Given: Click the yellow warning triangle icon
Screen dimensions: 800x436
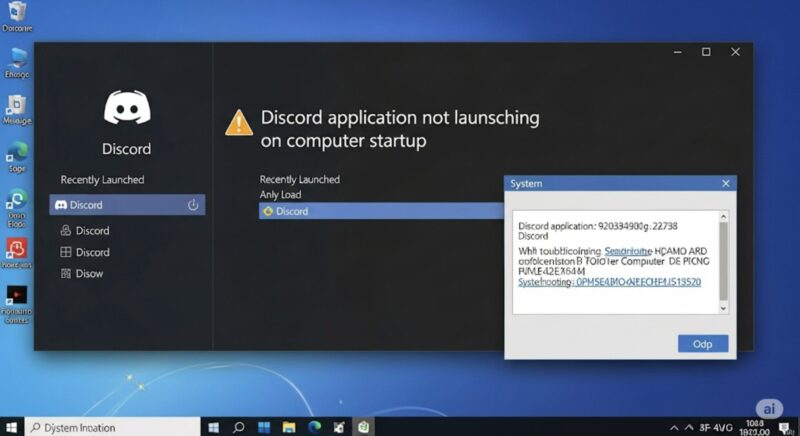Looking at the screenshot, I should coord(239,123).
